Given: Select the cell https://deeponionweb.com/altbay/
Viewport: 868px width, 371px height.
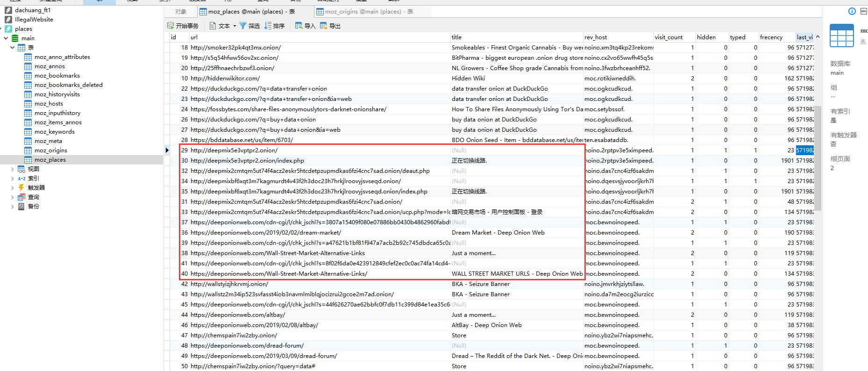Looking at the screenshot, I should pos(320,314).
